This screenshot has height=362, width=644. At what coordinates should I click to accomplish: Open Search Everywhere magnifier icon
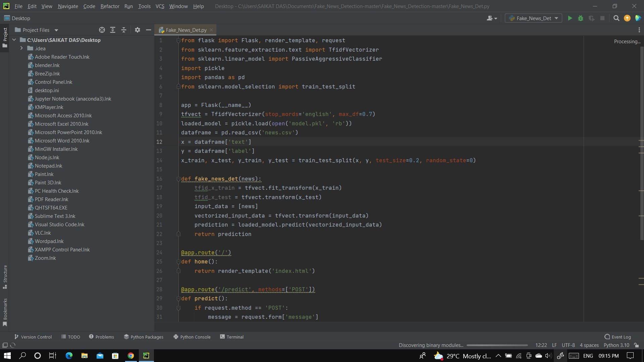(616, 18)
